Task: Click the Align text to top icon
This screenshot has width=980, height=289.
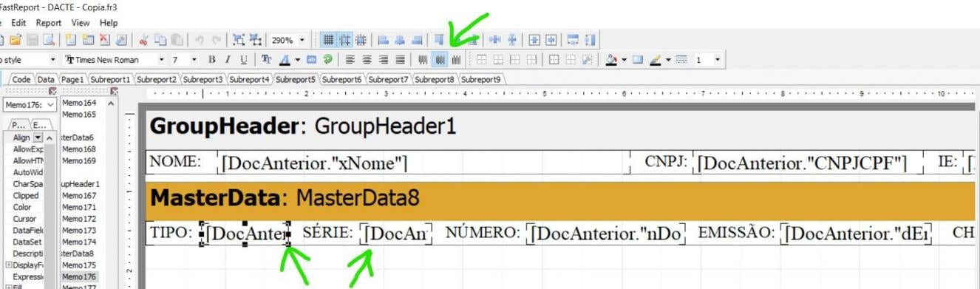Action: [423, 60]
